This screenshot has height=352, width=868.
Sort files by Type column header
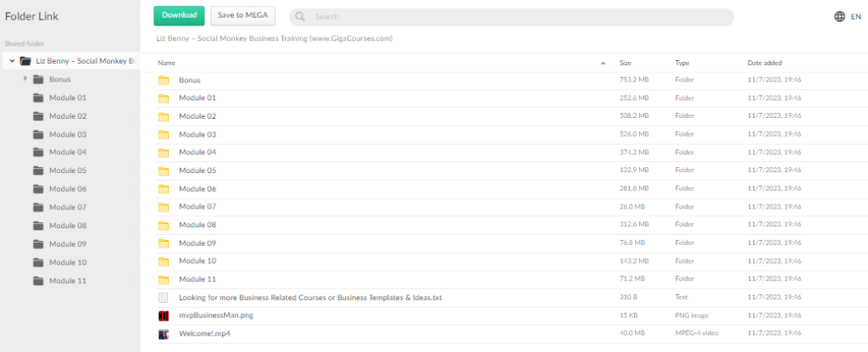[x=682, y=63]
